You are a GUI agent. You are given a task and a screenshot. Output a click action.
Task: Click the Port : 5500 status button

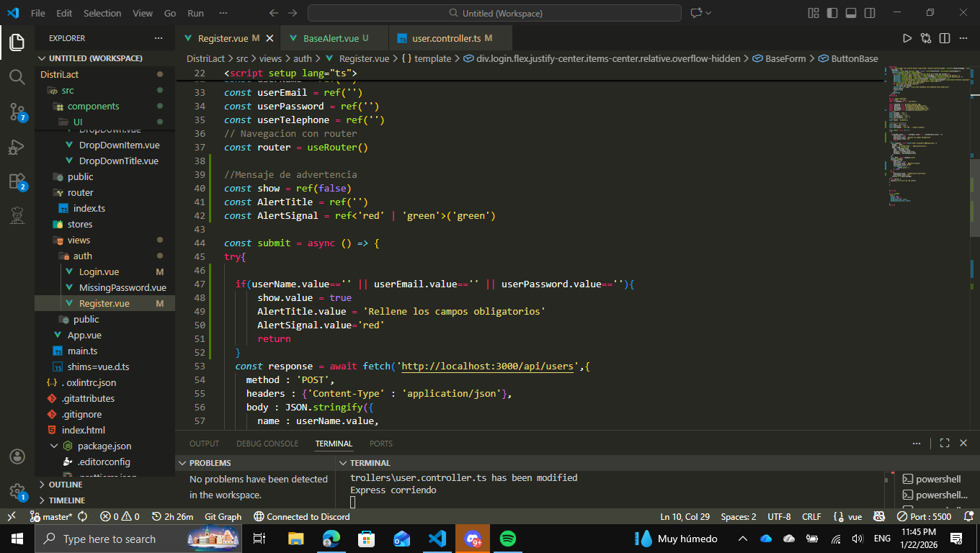tap(924, 516)
